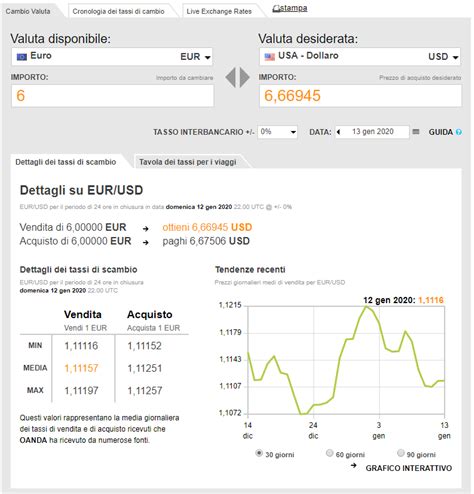Click the USA flag icon
The width and height of the screenshot is (474, 494).
click(270, 57)
